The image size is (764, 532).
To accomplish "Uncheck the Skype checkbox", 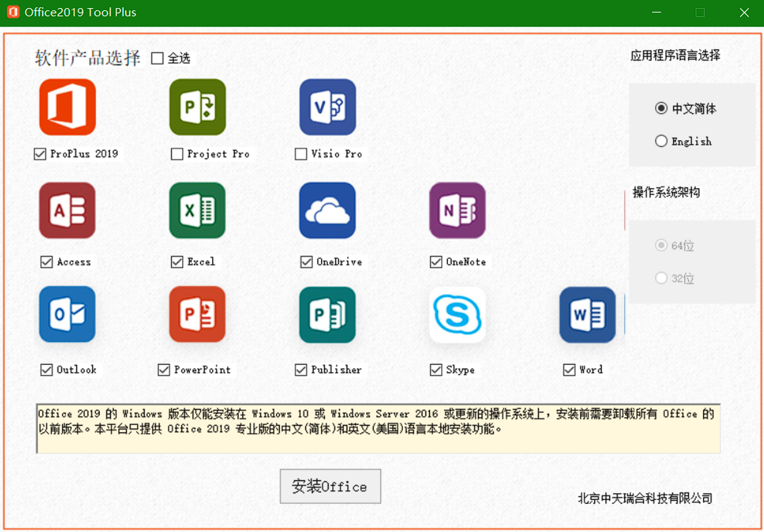I will coord(436,370).
